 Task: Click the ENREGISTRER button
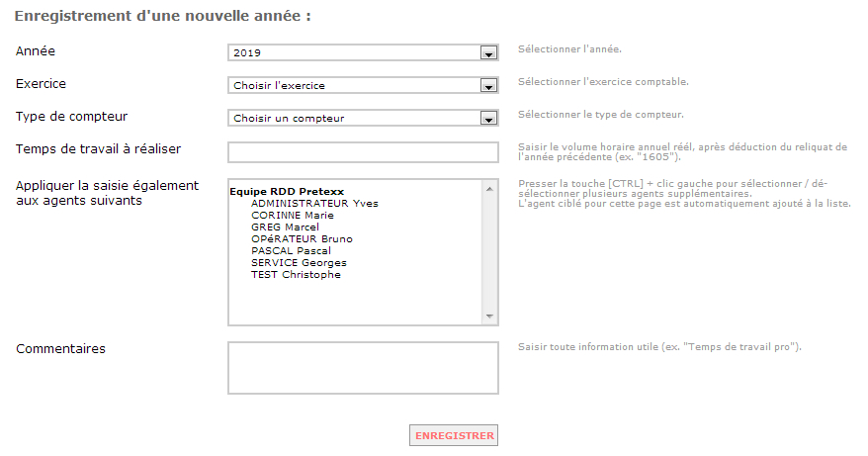454,435
